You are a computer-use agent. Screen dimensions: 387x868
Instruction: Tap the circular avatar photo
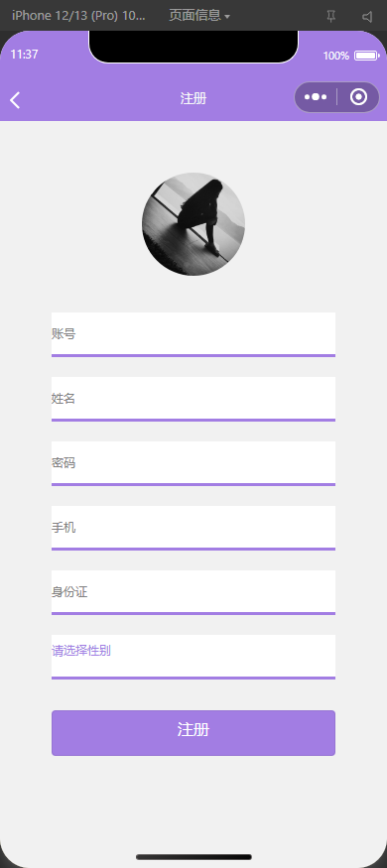tap(193, 223)
